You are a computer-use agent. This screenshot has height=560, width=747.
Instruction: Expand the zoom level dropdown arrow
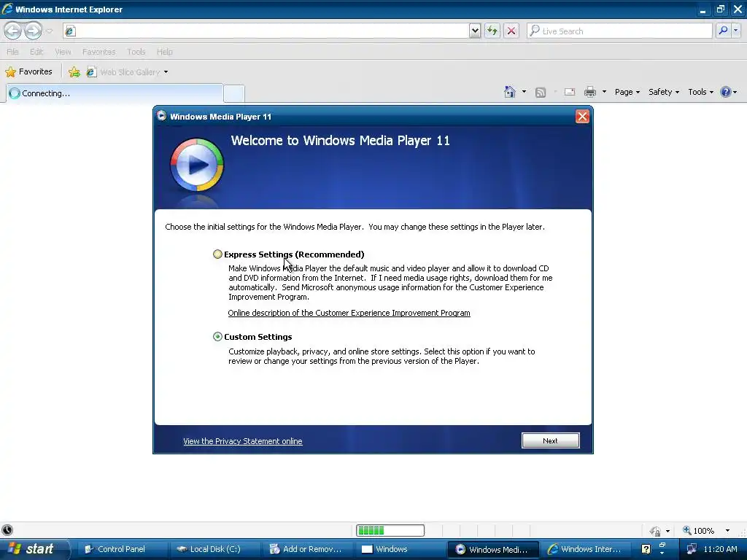click(727, 531)
